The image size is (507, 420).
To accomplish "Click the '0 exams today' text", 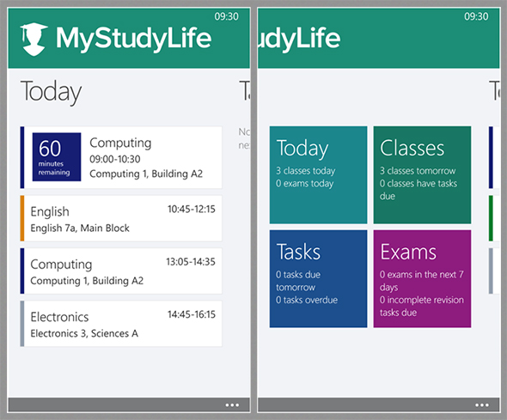I will 304,184.
